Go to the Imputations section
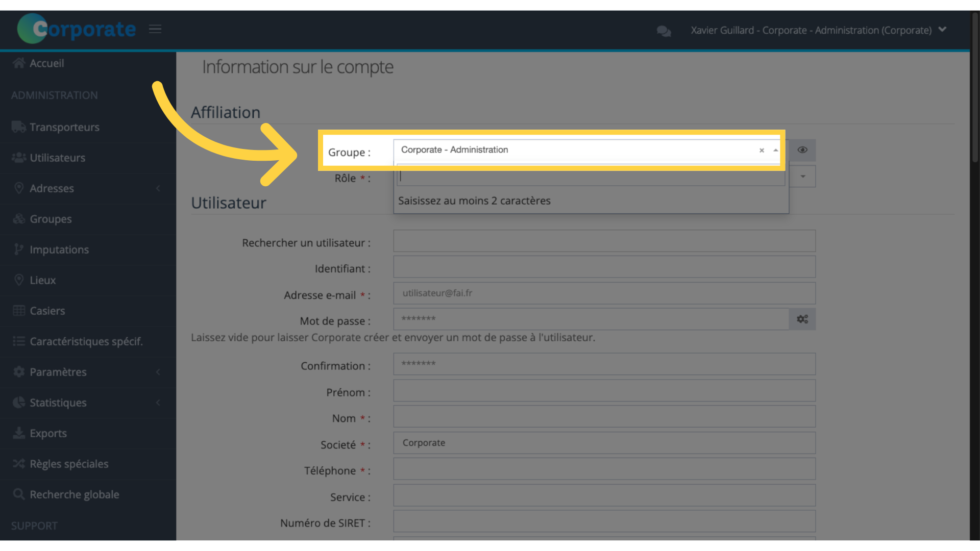This screenshot has height=551, width=980. tap(59, 249)
